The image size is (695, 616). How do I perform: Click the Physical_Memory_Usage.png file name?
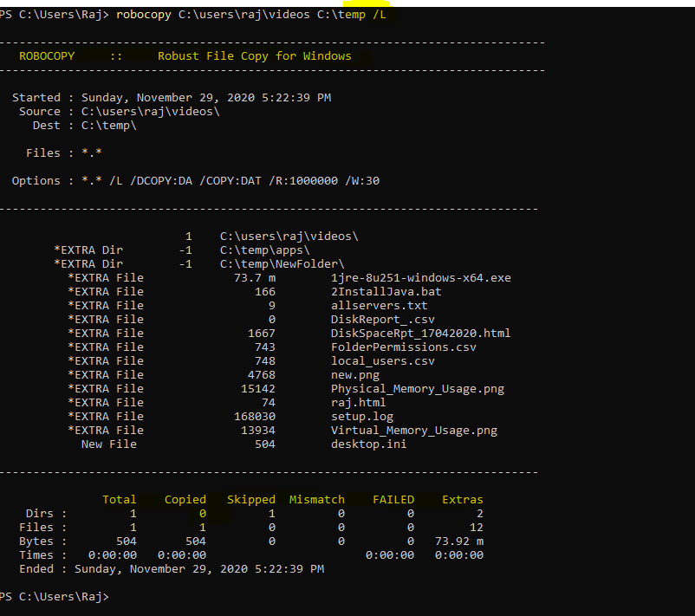(x=417, y=388)
